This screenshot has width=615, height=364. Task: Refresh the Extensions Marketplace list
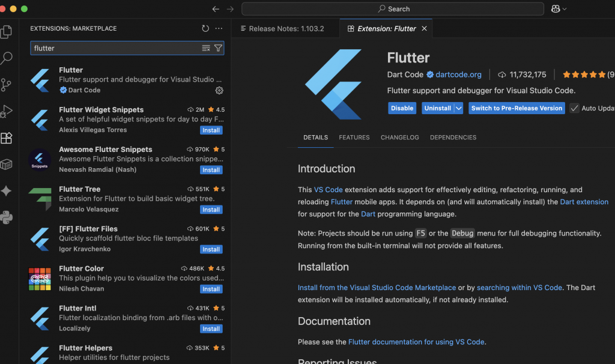click(x=205, y=28)
